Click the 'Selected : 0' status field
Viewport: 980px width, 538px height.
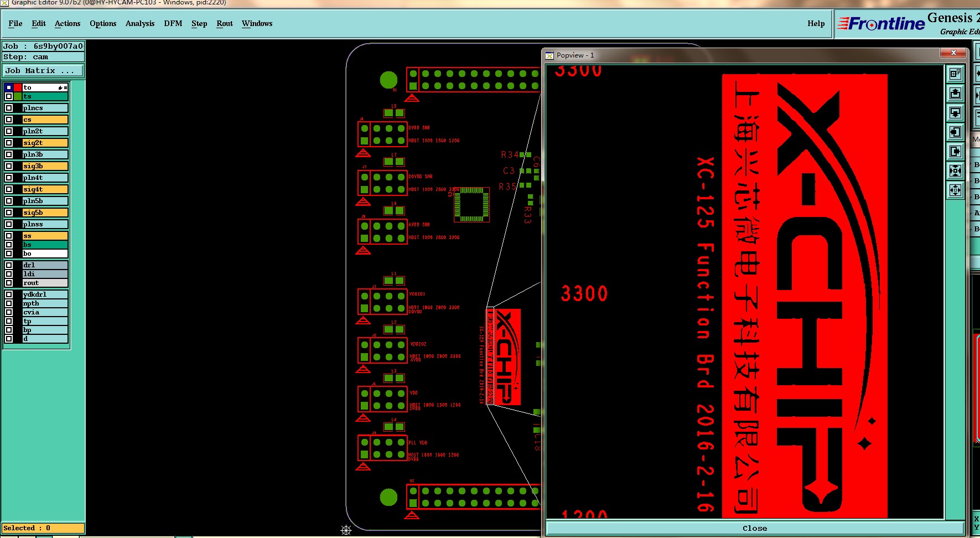[x=43, y=528]
